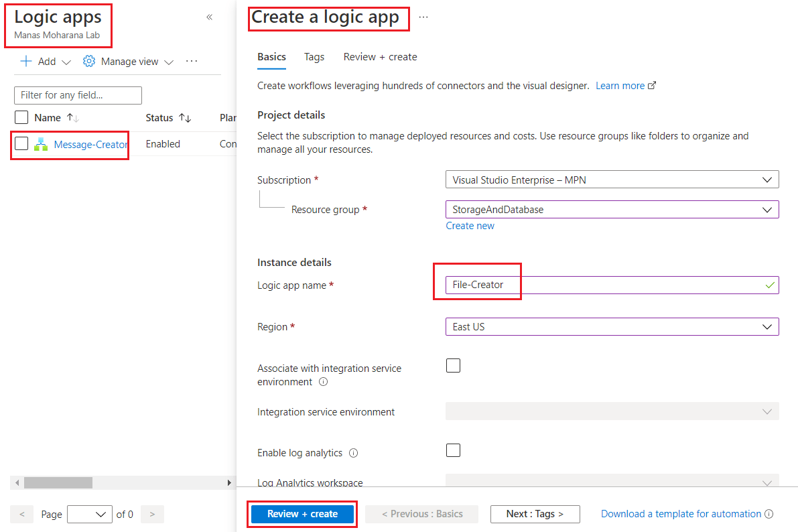Open the Message-Creator logic app link

pos(90,145)
